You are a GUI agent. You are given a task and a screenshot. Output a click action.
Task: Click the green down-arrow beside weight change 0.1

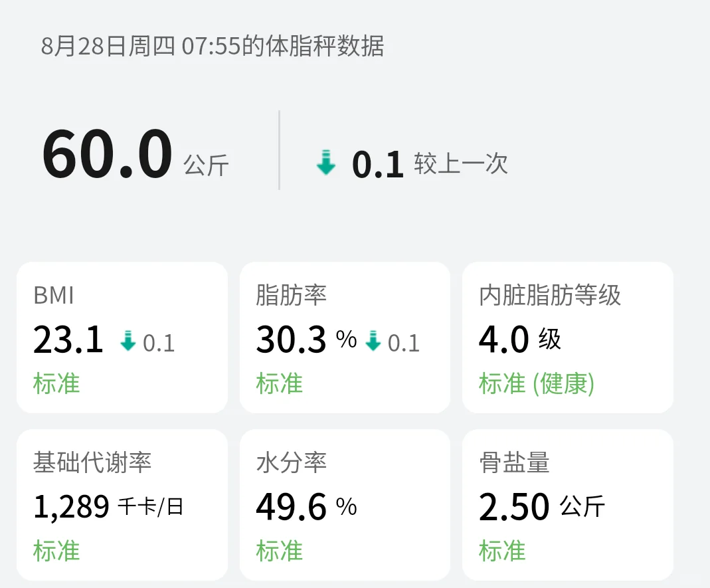click(325, 163)
